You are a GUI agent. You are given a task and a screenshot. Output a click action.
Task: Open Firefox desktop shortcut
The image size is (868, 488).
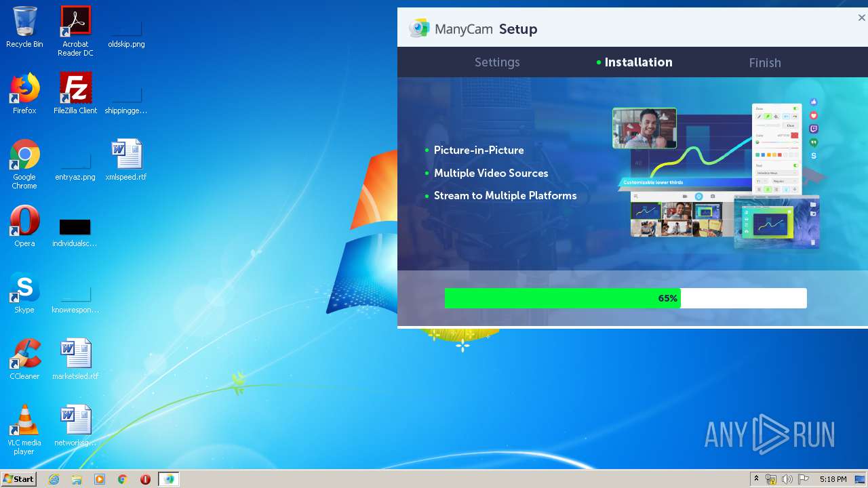(24, 94)
